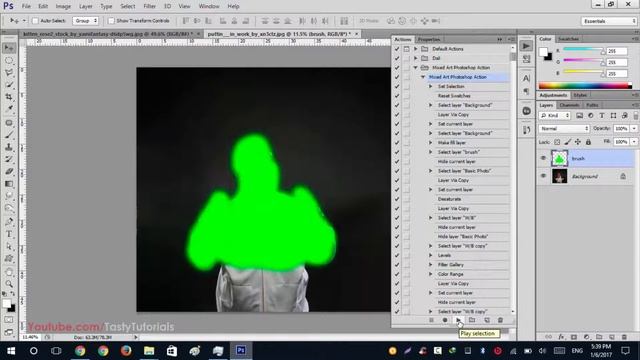This screenshot has height=360, width=640.
Task: Create new action in Actions panel
Action: (x=487, y=320)
